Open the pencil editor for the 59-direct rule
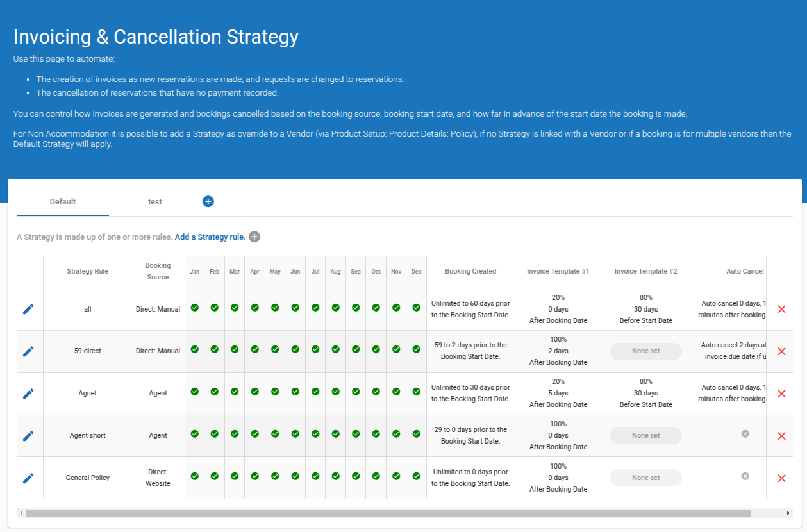 click(28, 351)
